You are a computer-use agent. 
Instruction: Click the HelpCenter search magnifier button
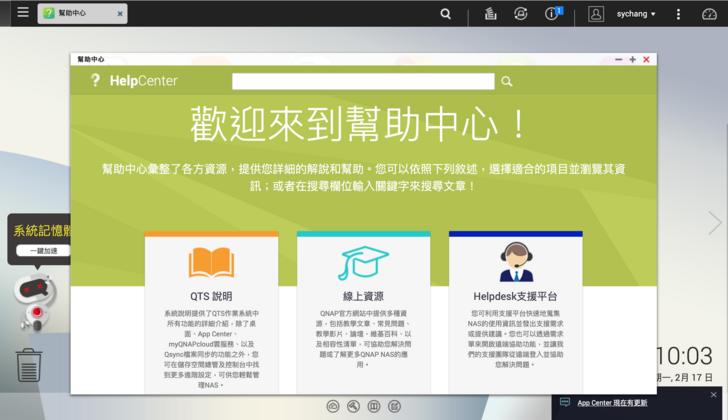click(507, 82)
